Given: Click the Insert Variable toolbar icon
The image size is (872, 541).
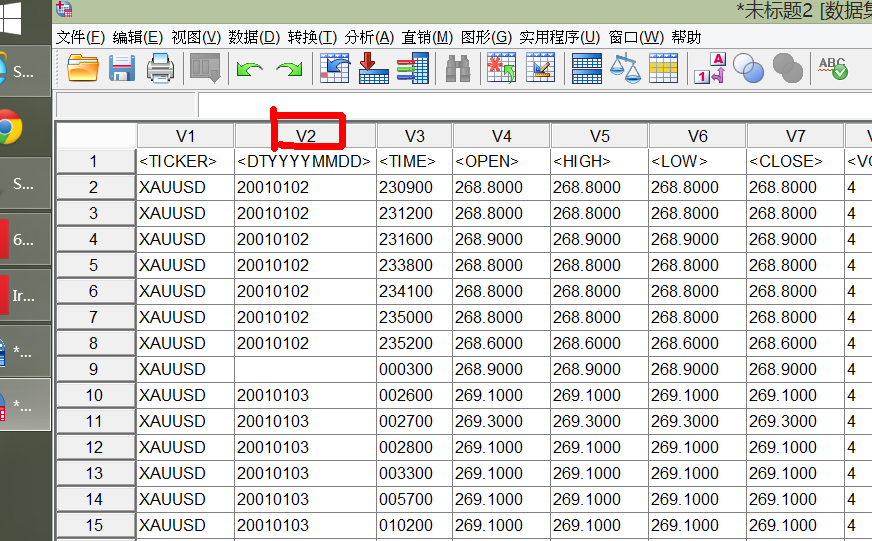Looking at the screenshot, I should tap(541, 69).
